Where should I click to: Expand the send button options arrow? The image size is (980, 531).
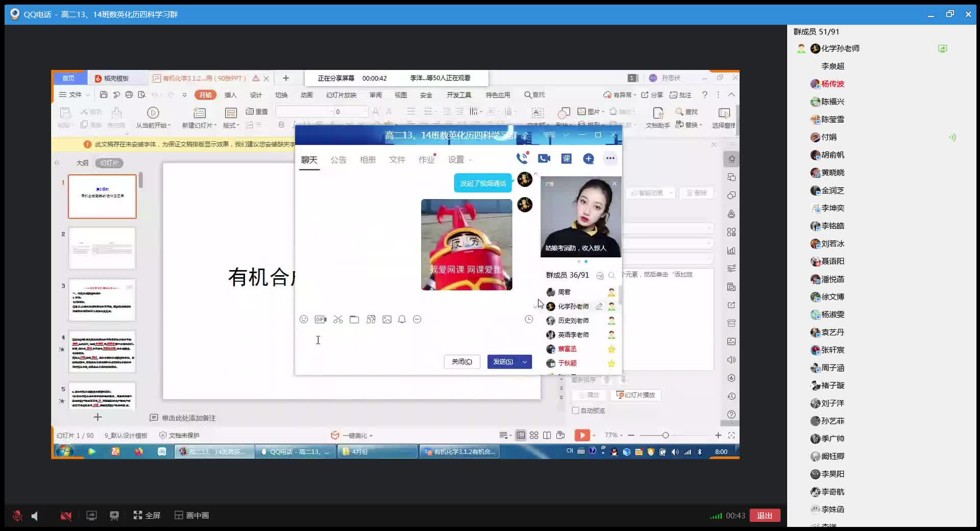(525, 362)
